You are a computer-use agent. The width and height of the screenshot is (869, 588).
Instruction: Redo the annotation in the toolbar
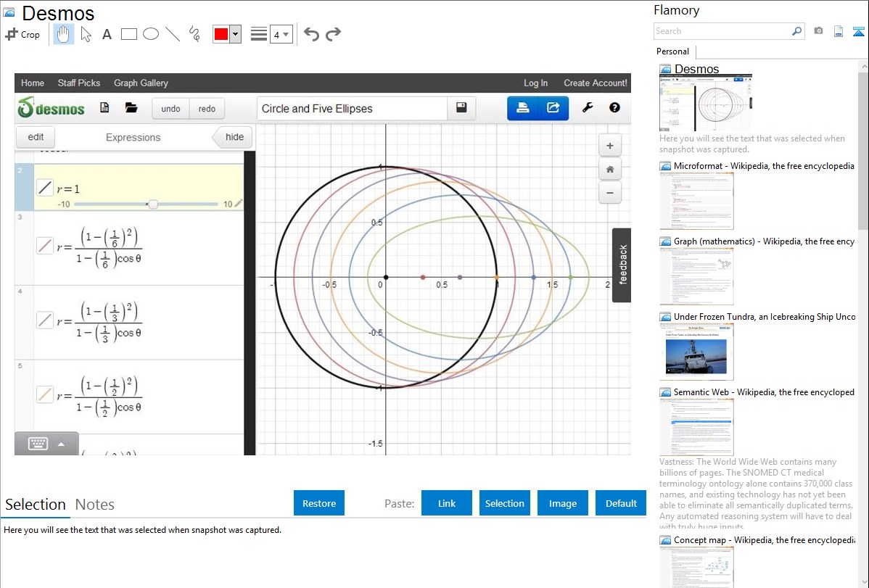coord(333,34)
